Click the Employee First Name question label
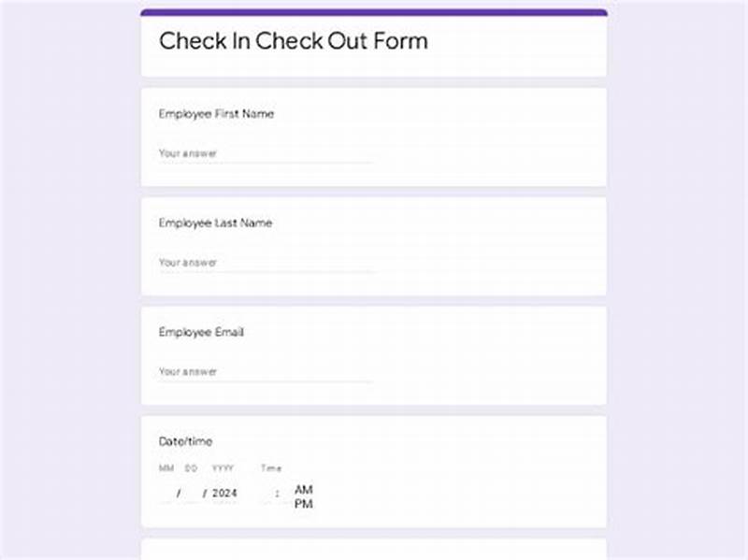 tap(216, 113)
